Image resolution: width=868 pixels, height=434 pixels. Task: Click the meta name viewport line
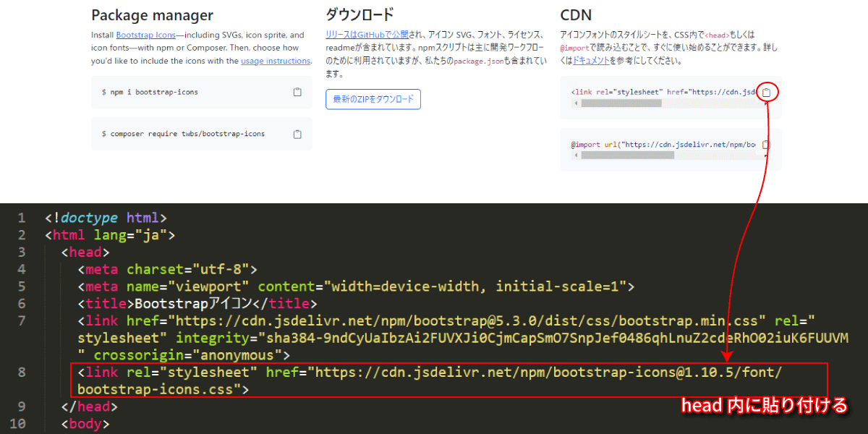[x=357, y=286]
